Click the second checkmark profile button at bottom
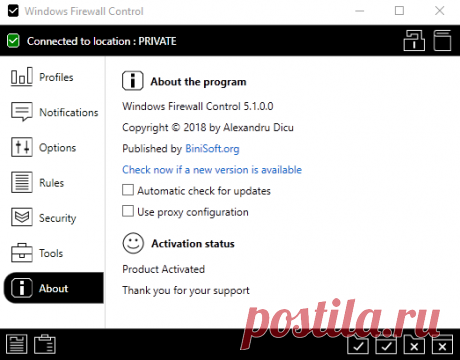This screenshot has height=360, width=460. [x=386, y=345]
